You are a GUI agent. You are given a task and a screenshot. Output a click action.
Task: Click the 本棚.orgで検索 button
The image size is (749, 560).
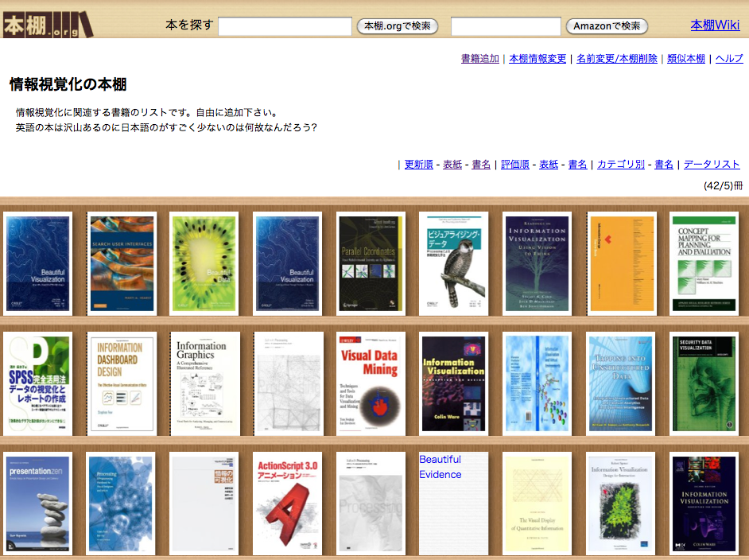pyautogui.click(x=398, y=25)
